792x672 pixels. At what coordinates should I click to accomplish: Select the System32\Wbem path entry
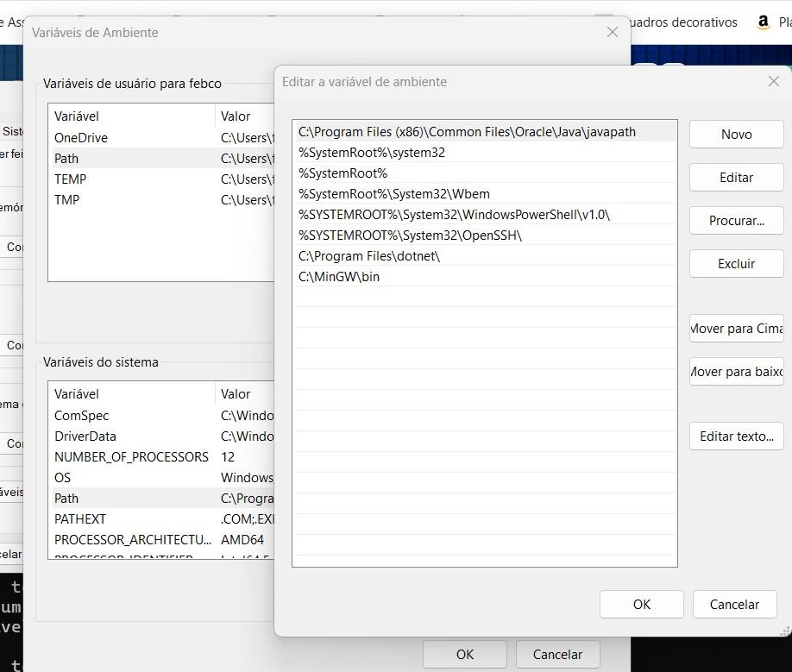tap(484, 194)
